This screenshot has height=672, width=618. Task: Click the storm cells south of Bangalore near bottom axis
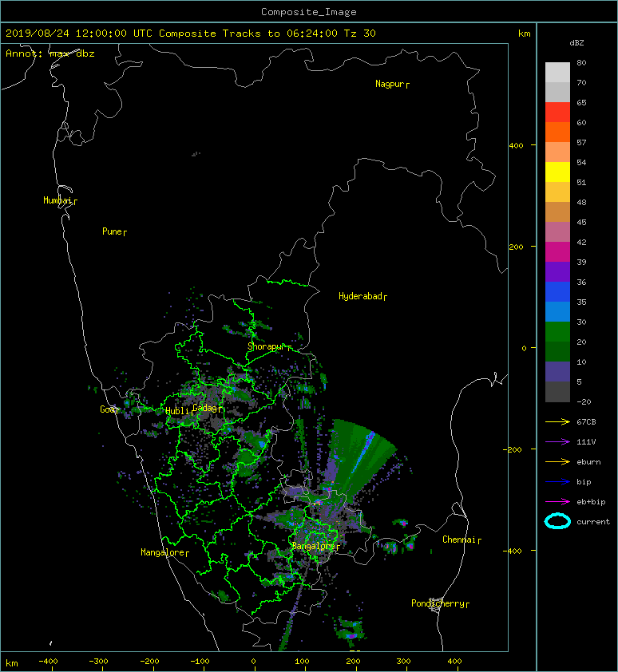[350, 628]
